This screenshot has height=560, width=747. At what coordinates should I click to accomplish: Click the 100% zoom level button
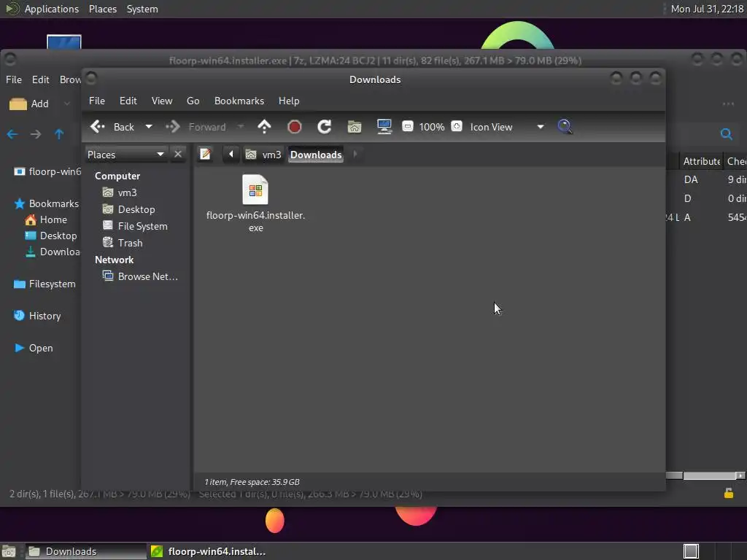click(432, 127)
